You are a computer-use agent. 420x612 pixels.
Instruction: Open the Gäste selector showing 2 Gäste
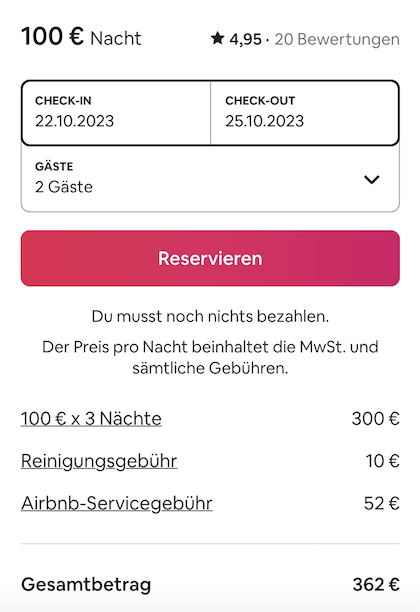tap(210, 178)
